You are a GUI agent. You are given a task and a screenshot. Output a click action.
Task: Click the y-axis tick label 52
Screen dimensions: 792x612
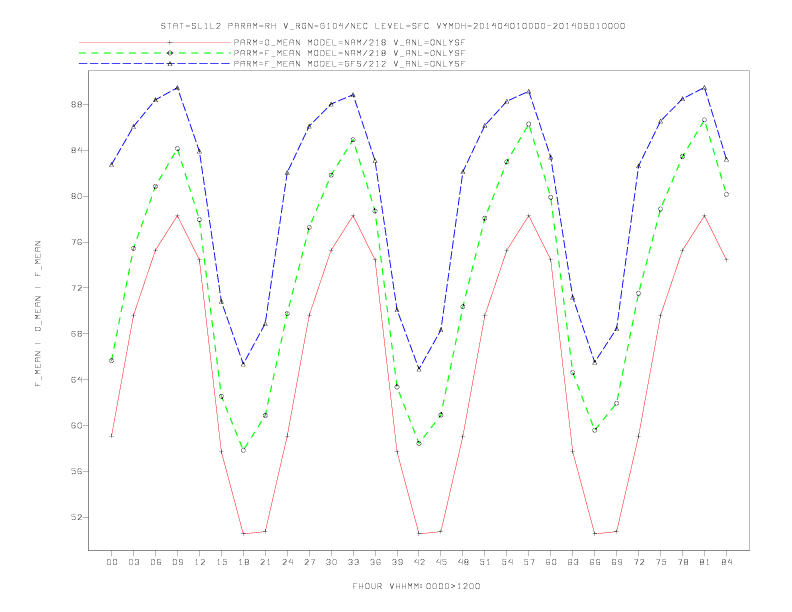(77, 518)
